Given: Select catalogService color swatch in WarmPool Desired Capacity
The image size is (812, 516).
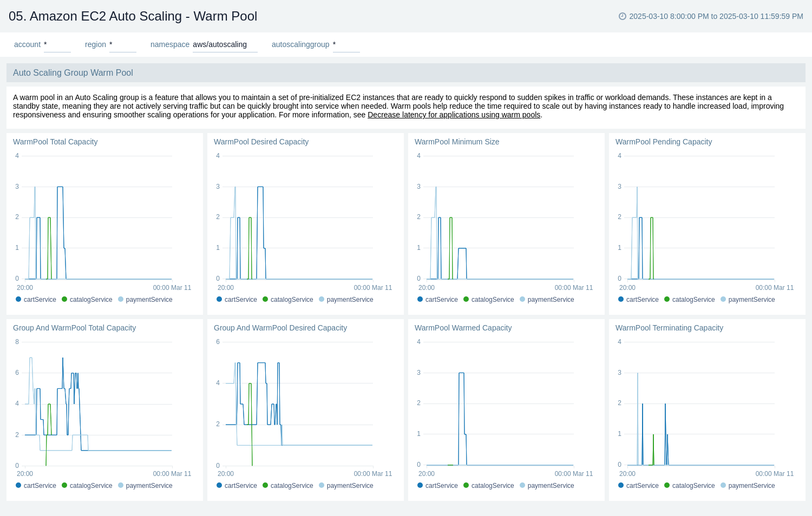Looking at the screenshot, I should (265, 299).
